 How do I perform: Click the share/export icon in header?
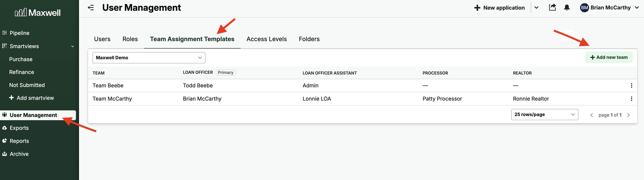552,8
